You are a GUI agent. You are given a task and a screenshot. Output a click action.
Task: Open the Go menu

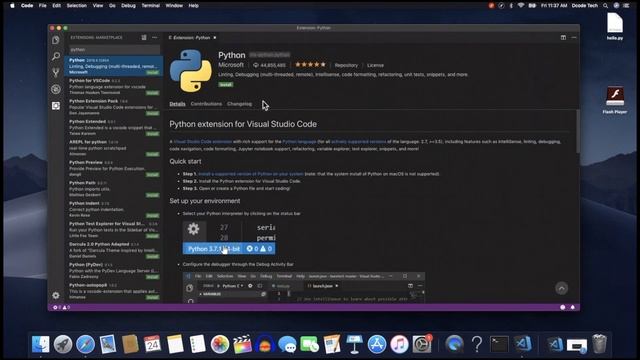click(112, 6)
